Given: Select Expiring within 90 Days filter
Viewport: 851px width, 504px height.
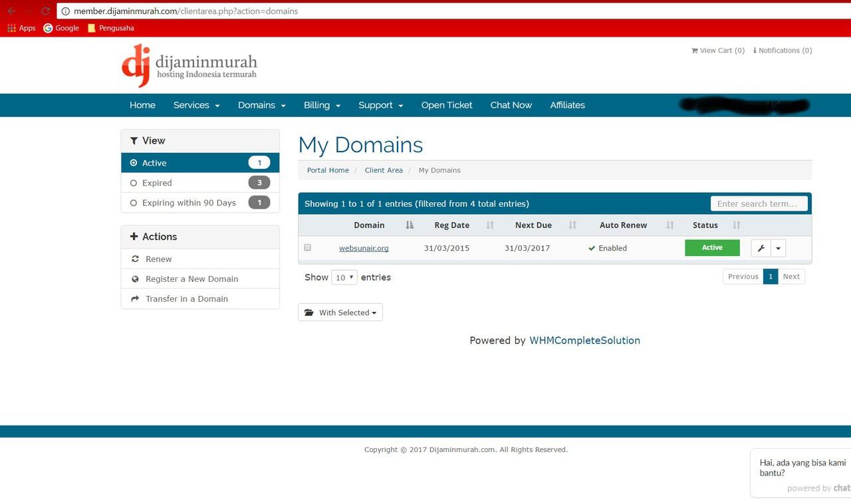Looking at the screenshot, I should pyautogui.click(x=200, y=203).
